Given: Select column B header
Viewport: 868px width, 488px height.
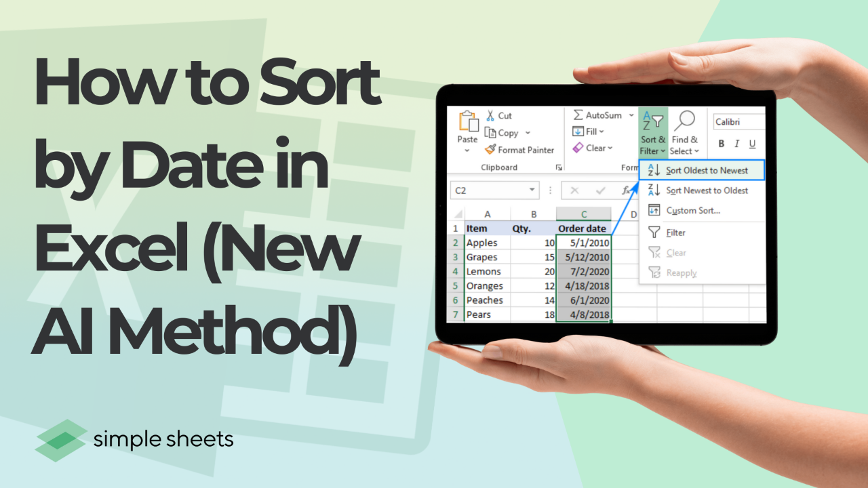Looking at the screenshot, I should (534, 214).
